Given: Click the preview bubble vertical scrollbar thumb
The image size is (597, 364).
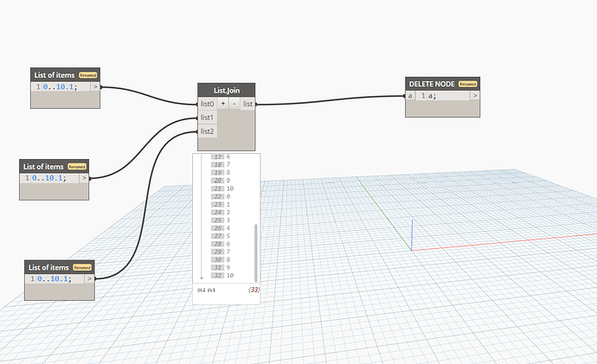Looking at the screenshot, I should pos(256,252).
